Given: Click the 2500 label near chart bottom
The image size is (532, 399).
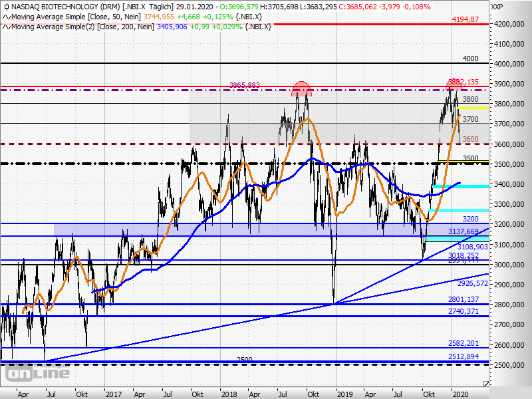Looking at the screenshot, I should tap(244, 359).
